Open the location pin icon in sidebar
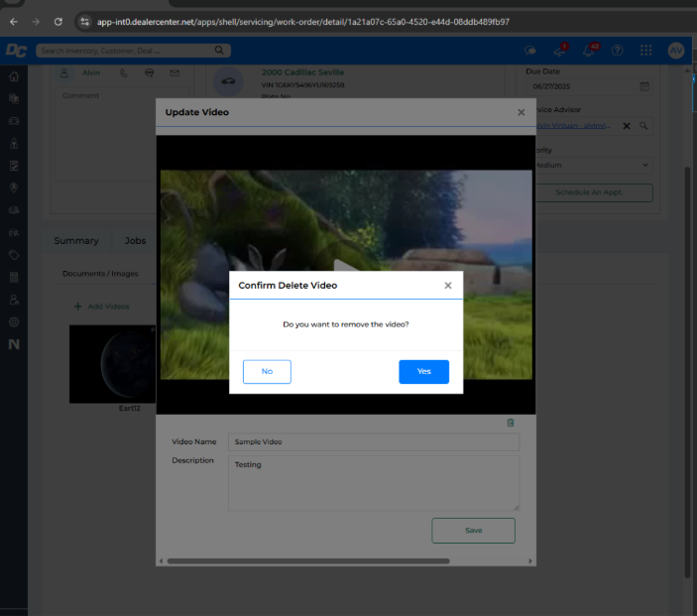 [x=14, y=187]
